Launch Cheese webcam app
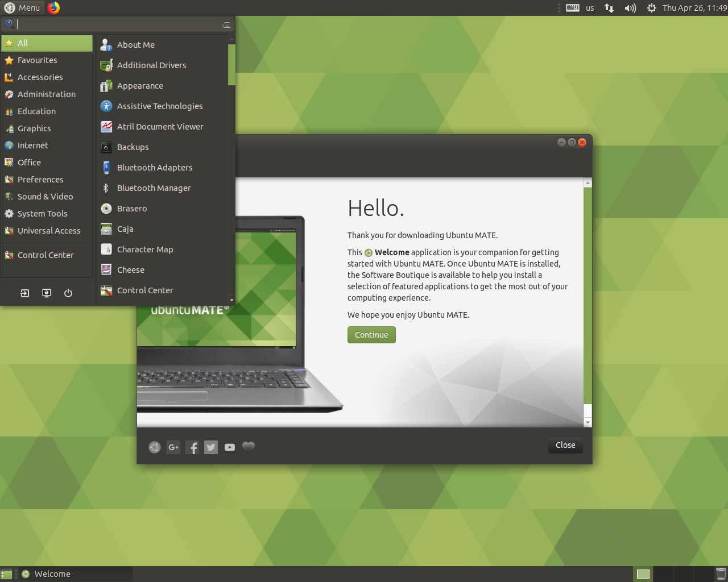 [x=162, y=270]
